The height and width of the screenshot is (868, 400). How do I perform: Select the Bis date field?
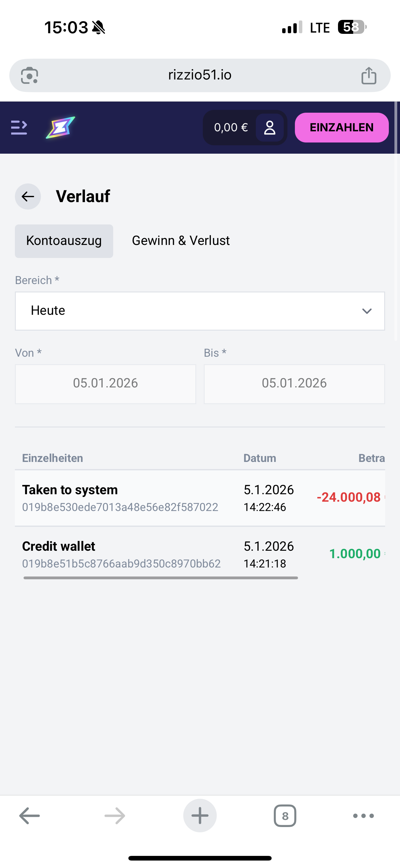pyautogui.click(x=294, y=384)
